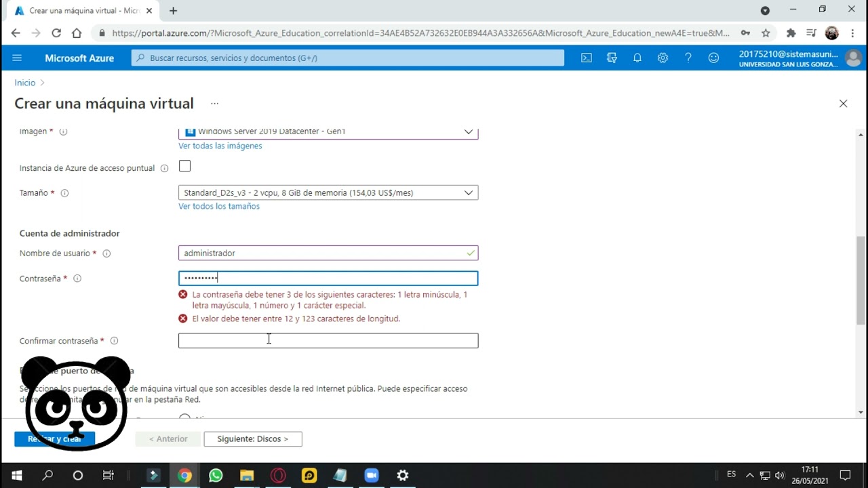Go back in browser history
The image size is (868, 488).
[16, 33]
